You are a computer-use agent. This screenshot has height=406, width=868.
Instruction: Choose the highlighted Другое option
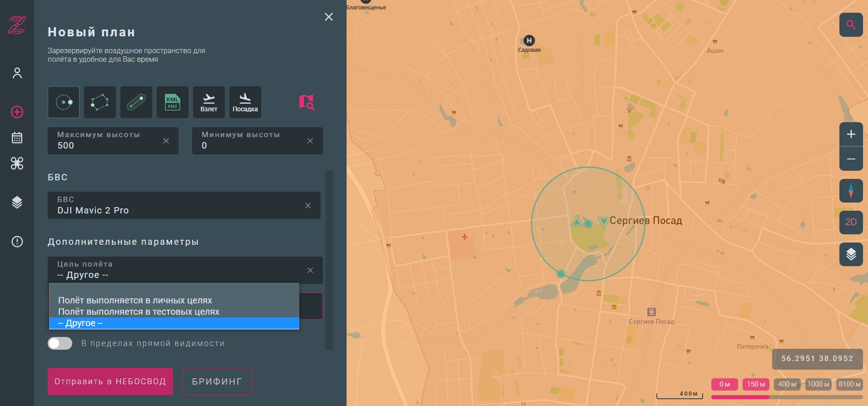coord(174,323)
